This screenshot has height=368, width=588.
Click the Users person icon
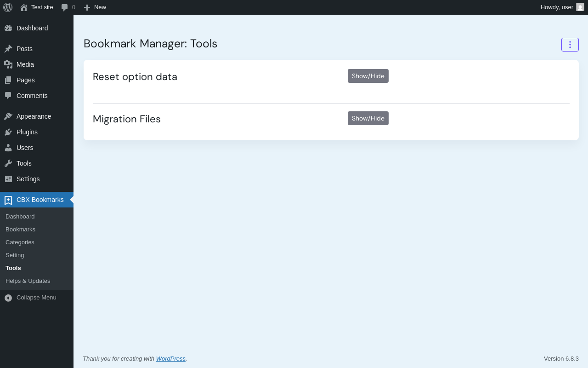[8, 148]
